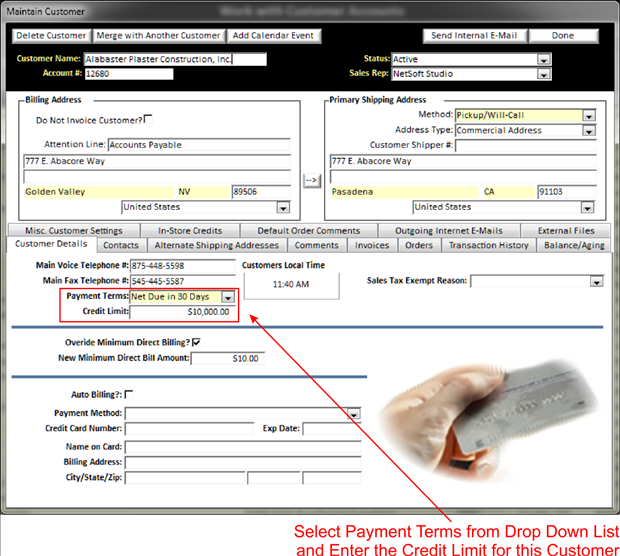Click the Send Internal E-Mail button
Image resolution: width=620 pixels, height=556 pixels.
coord(474,36)
